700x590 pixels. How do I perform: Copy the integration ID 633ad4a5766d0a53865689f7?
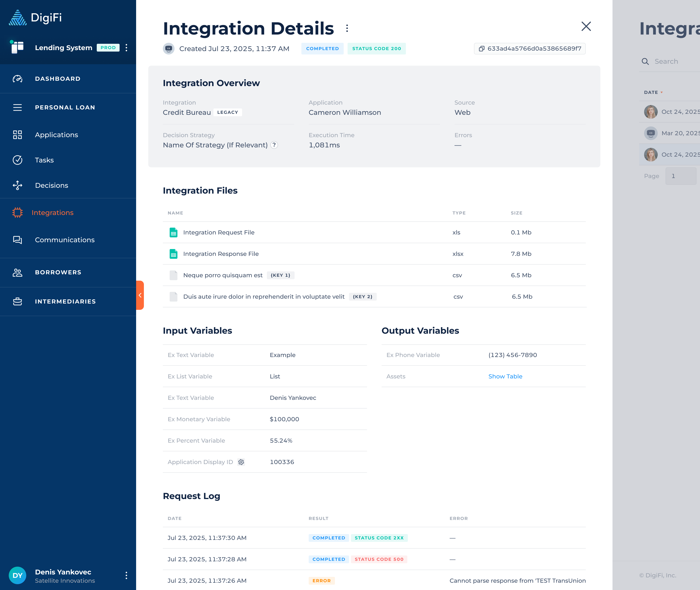[x=530, y=48]
